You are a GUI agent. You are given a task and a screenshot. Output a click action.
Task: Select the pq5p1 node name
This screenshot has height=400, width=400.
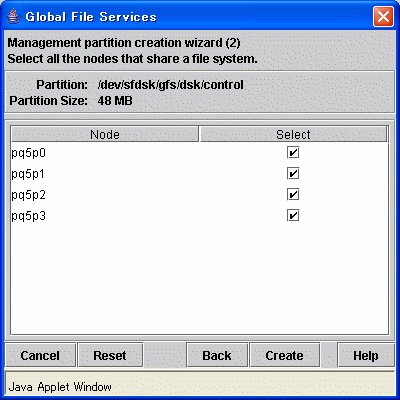point(28,174)
